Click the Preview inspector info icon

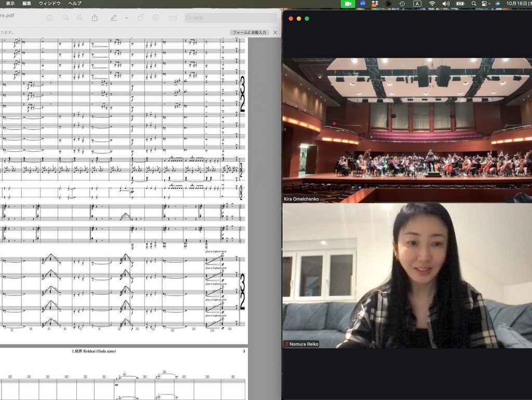point(49,18)
